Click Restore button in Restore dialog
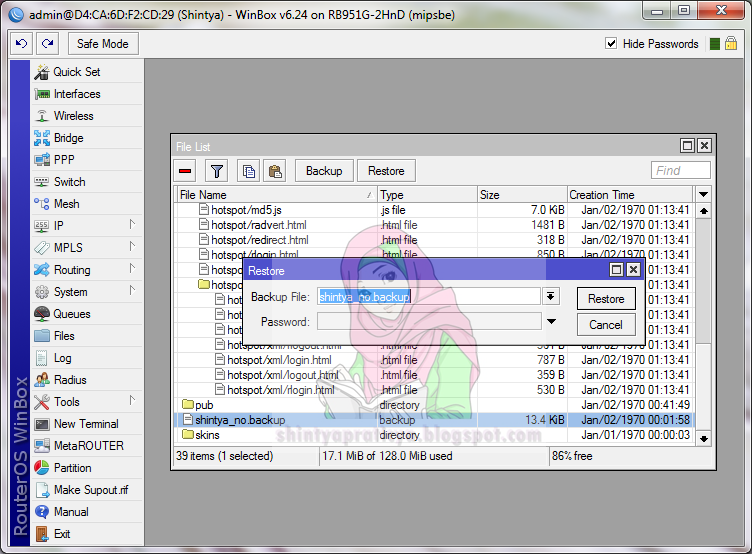752x554 pixels. click(606, 299)
